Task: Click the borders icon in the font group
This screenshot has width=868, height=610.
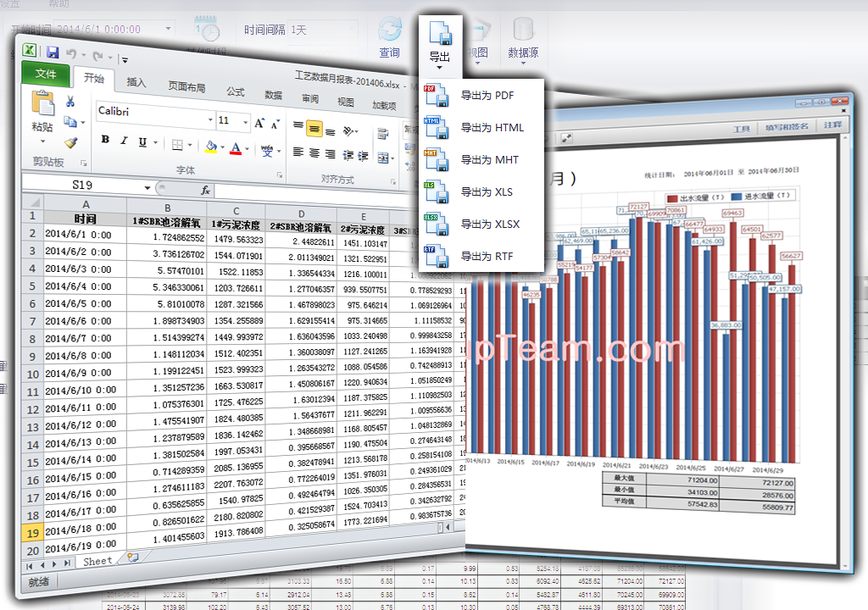Action: [x=177, y=145]
